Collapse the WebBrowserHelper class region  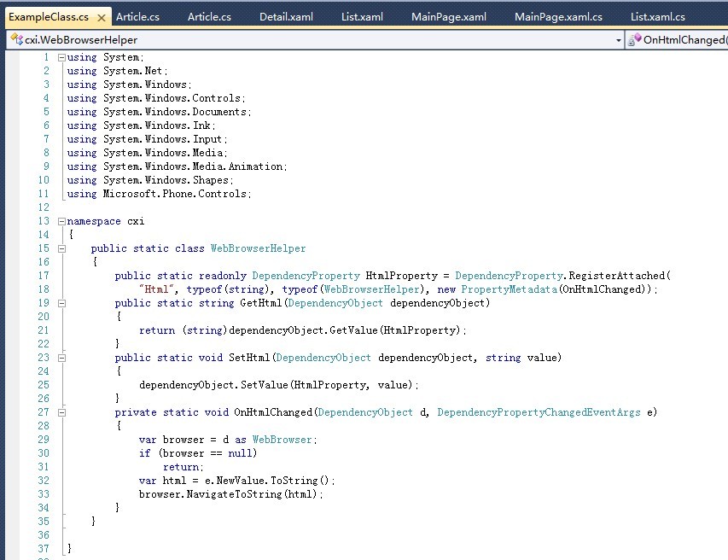click(x=61, y=249)
